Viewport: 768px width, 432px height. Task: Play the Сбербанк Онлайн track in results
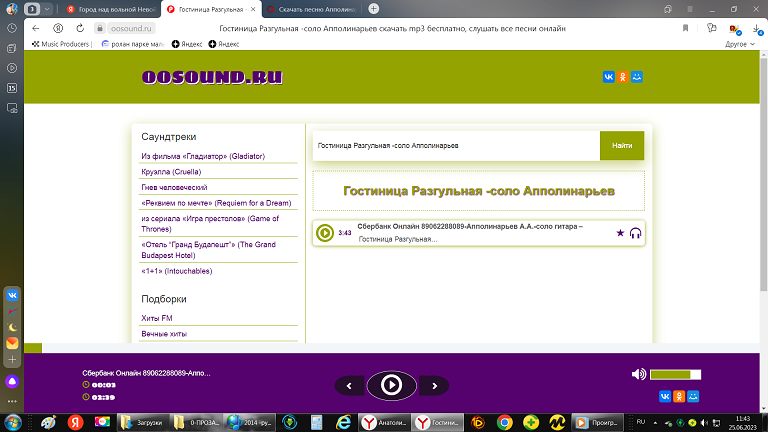coord(325,233)
